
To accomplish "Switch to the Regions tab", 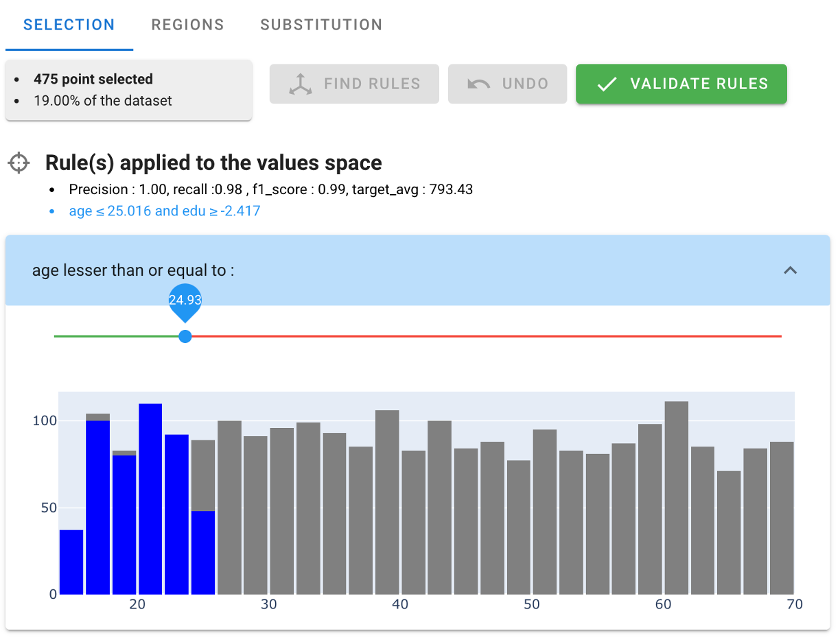I will [188, 25].
